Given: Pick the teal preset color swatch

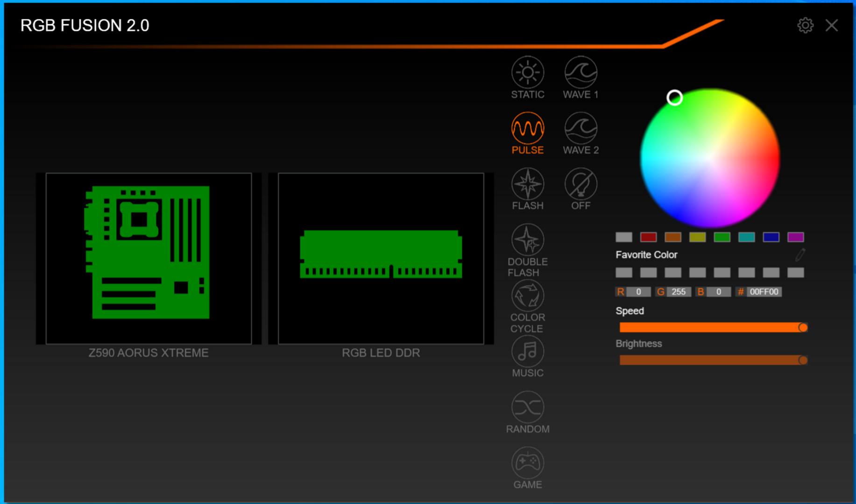Looking at the screenshot, I should [x=746, y=237].
